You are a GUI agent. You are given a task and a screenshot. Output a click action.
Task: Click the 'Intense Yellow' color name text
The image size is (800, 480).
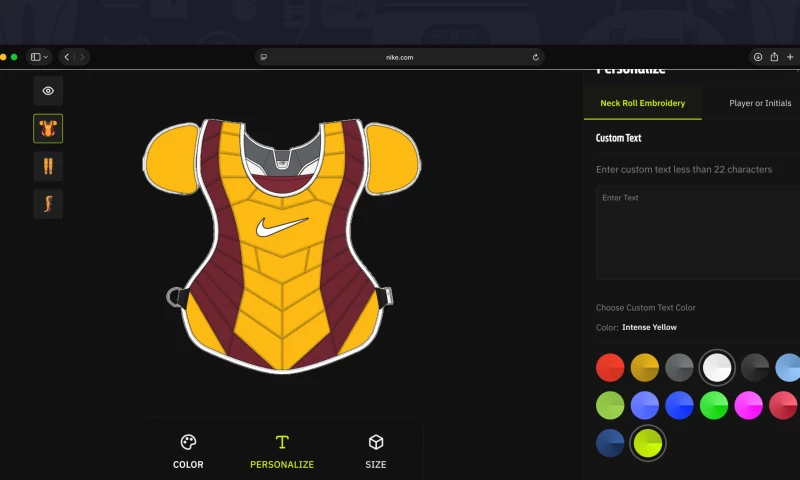click(649, 327)
